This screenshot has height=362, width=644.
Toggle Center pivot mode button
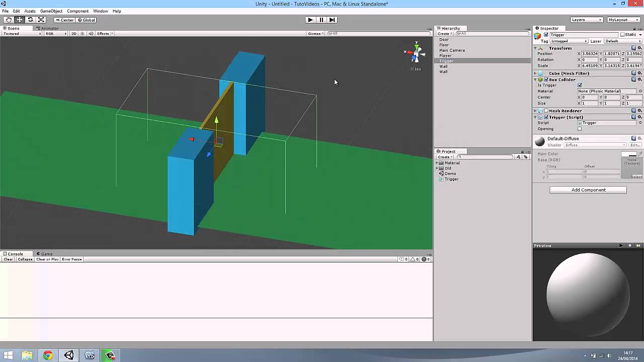coord(64,20)
